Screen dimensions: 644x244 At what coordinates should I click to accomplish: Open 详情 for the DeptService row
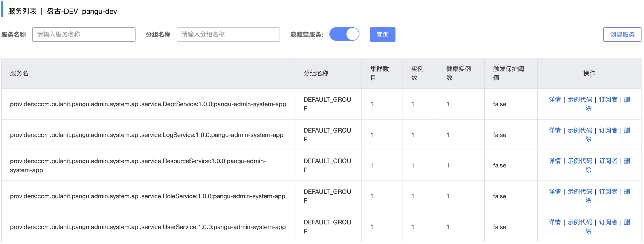tap(554, 100)
